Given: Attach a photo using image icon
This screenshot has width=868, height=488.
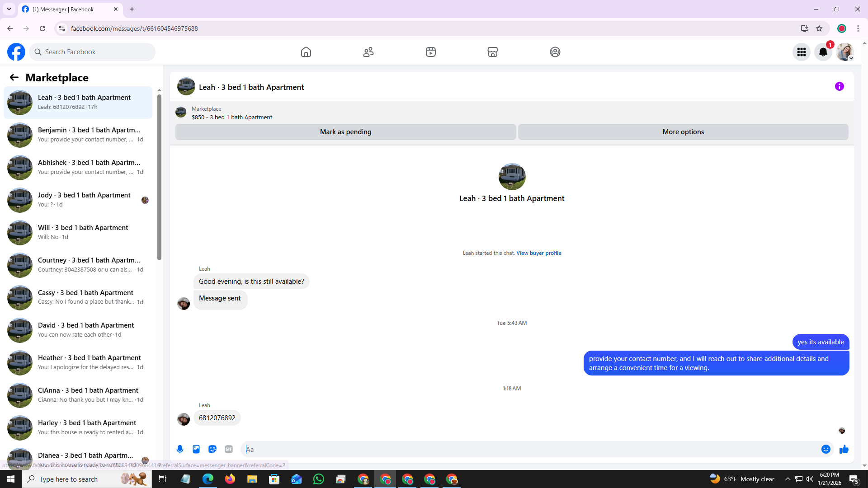Looking at the screenshot, I should coord(196,449).
